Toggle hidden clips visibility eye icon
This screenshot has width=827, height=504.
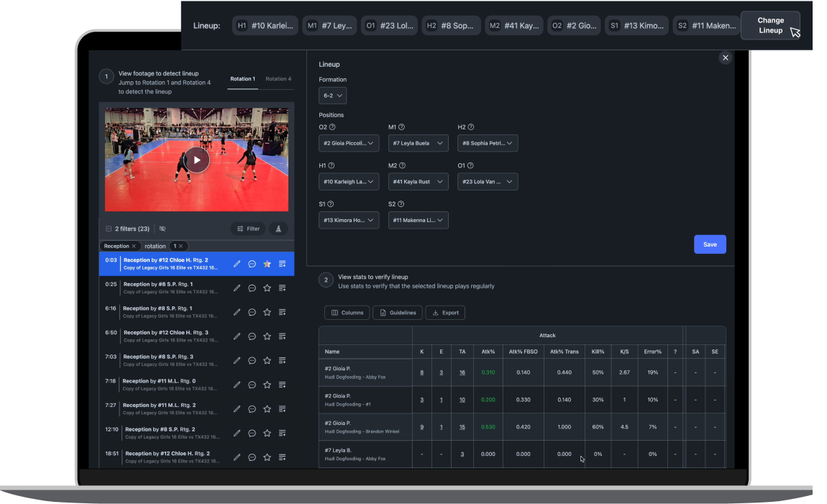[163, 229]
